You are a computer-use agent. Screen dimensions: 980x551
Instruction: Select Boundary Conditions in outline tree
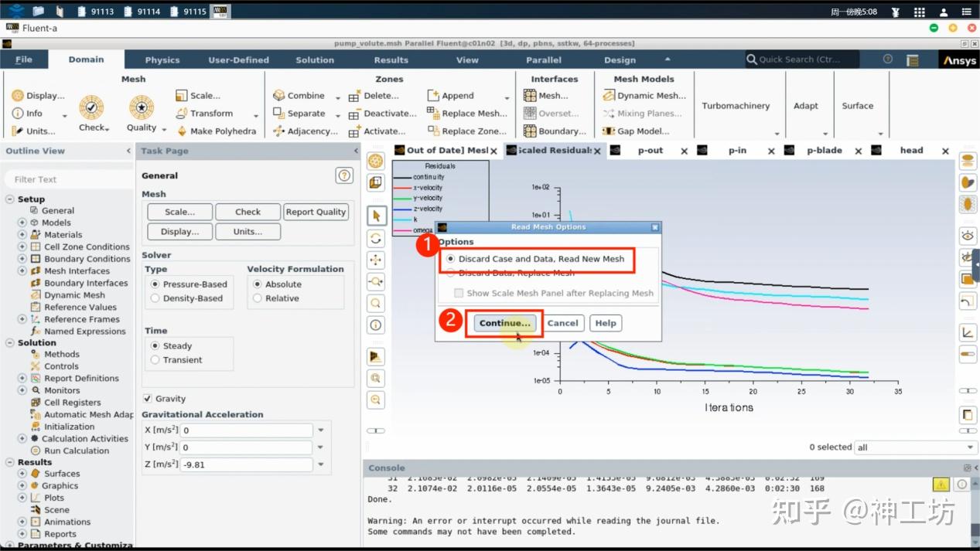tap(87, 259)
